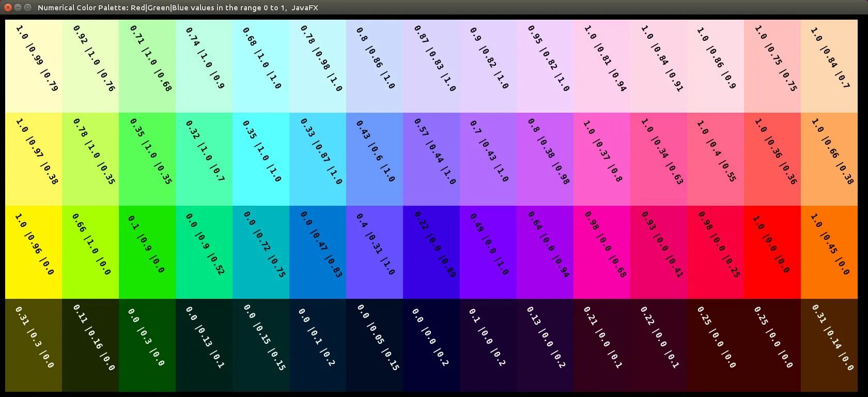Select color 0.66 |1.0 |0.0
868x397 pixels.
click(x=90, y=252)
